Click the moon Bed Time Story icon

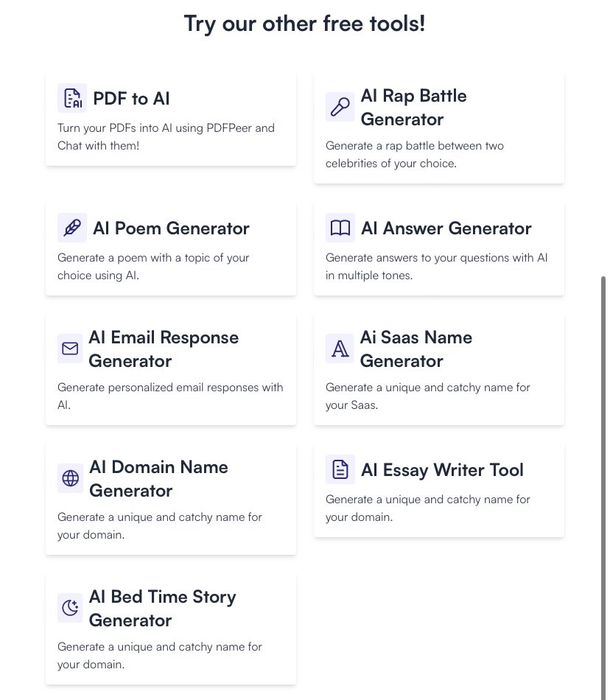click(71, 608)
